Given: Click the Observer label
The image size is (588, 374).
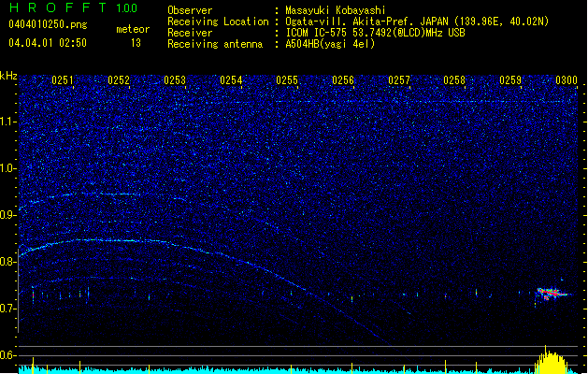Looking at the screenshot, I should point(190,10).
